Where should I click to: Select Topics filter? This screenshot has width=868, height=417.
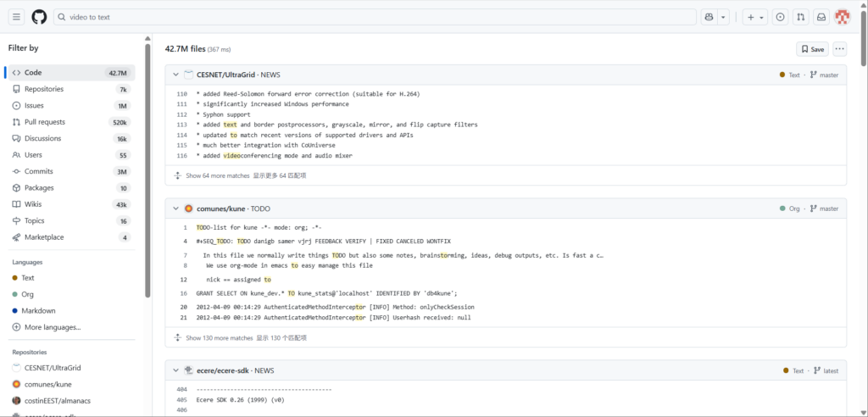tap(71, 221)
